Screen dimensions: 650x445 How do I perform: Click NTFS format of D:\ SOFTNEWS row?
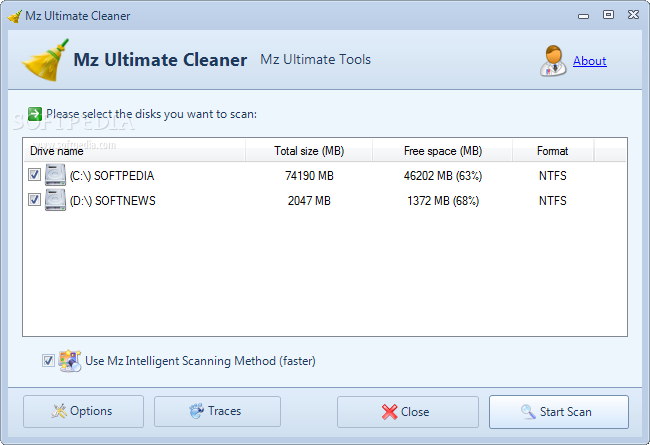pyautogui.click(x=553, y=201)
